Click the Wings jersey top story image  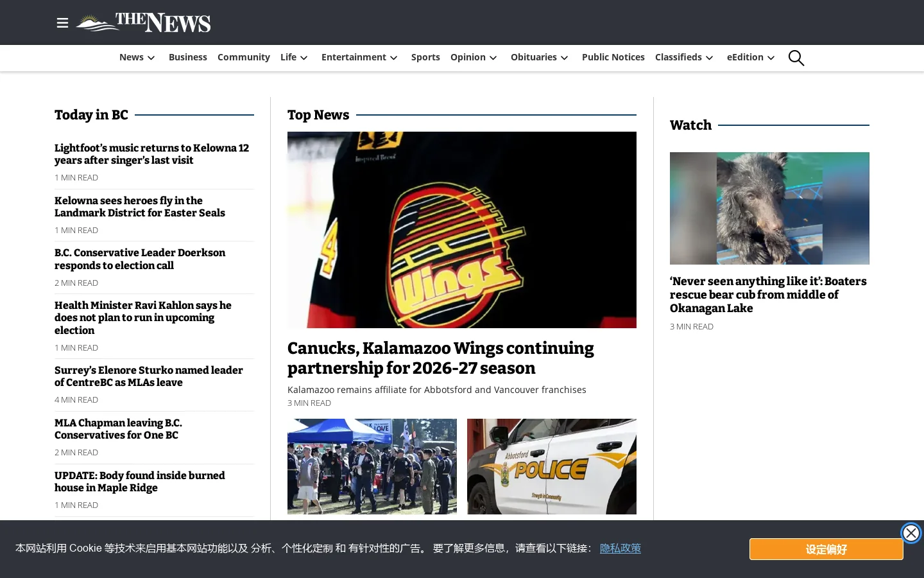(462, 230)
